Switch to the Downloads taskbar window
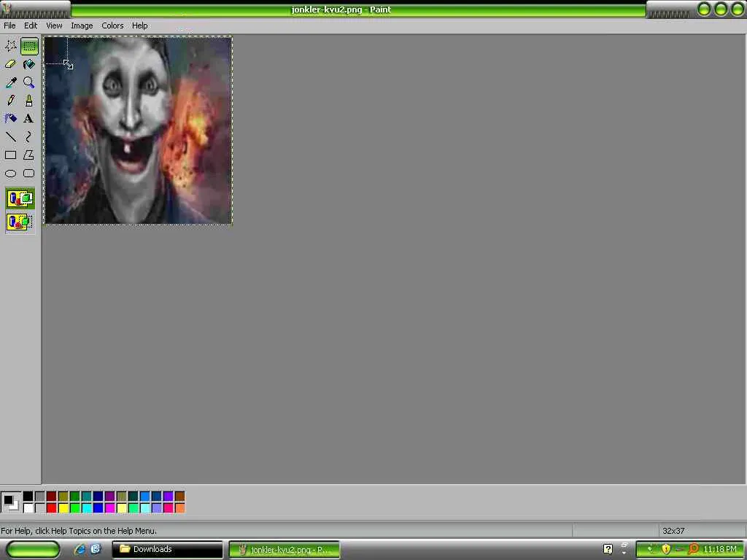This screenshot has height=560, width=747. 167,550
